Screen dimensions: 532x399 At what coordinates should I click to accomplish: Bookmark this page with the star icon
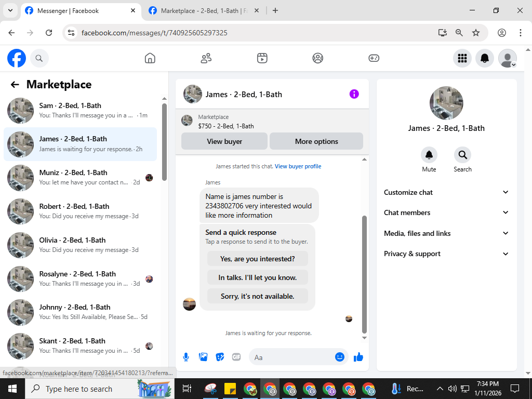click(476, 33)
